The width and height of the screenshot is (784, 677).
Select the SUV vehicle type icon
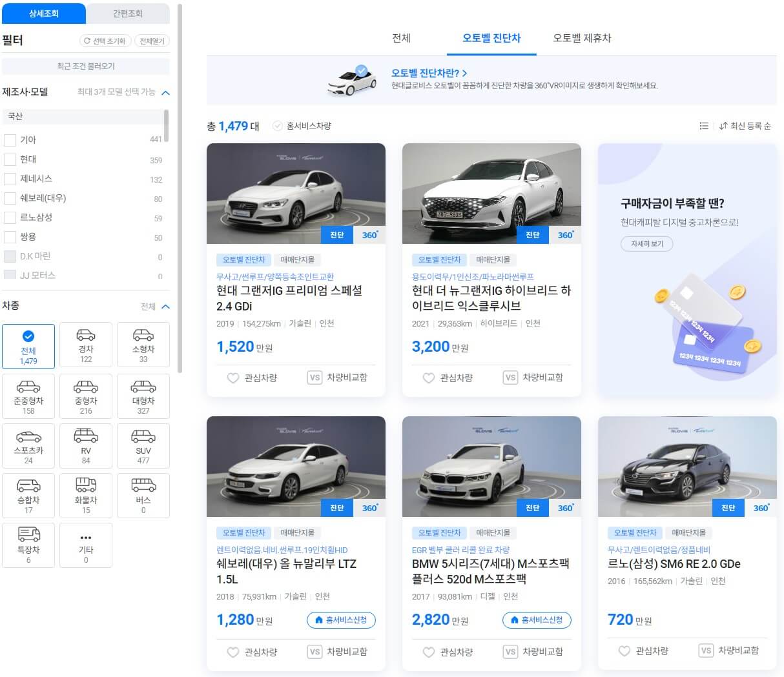(143, 446)
